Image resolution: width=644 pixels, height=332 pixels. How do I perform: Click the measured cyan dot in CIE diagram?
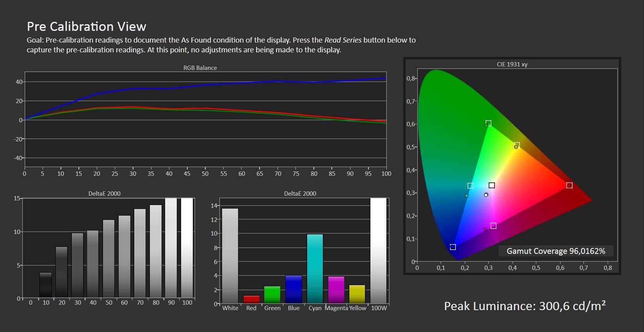click(x=466, y=196)
